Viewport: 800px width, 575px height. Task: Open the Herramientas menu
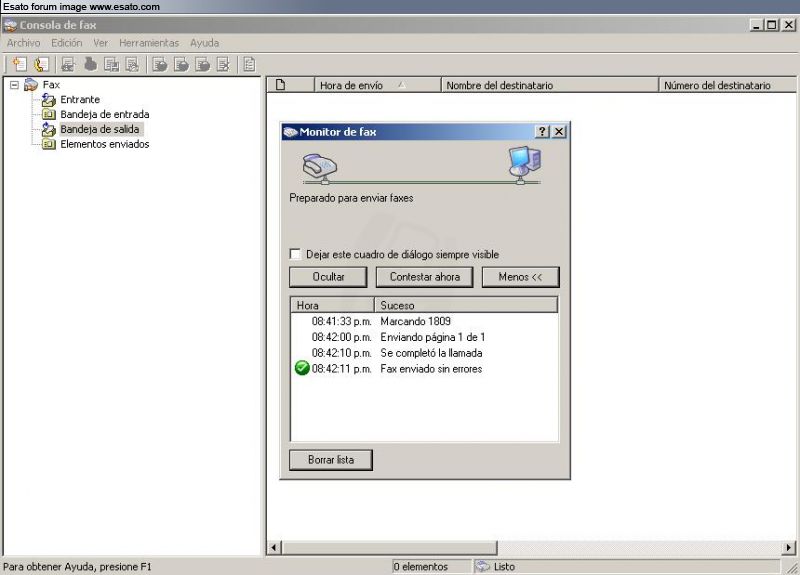(x=148, y=43)
